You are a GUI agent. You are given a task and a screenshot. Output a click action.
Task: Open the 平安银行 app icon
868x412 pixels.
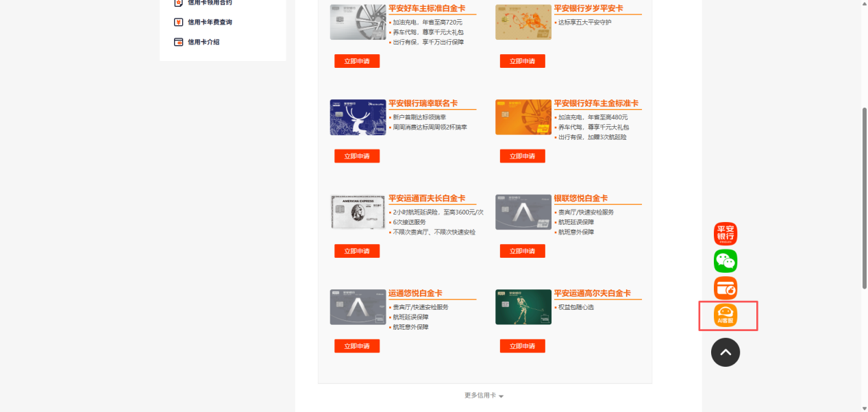pyautogui.click(x=726, y=234)
